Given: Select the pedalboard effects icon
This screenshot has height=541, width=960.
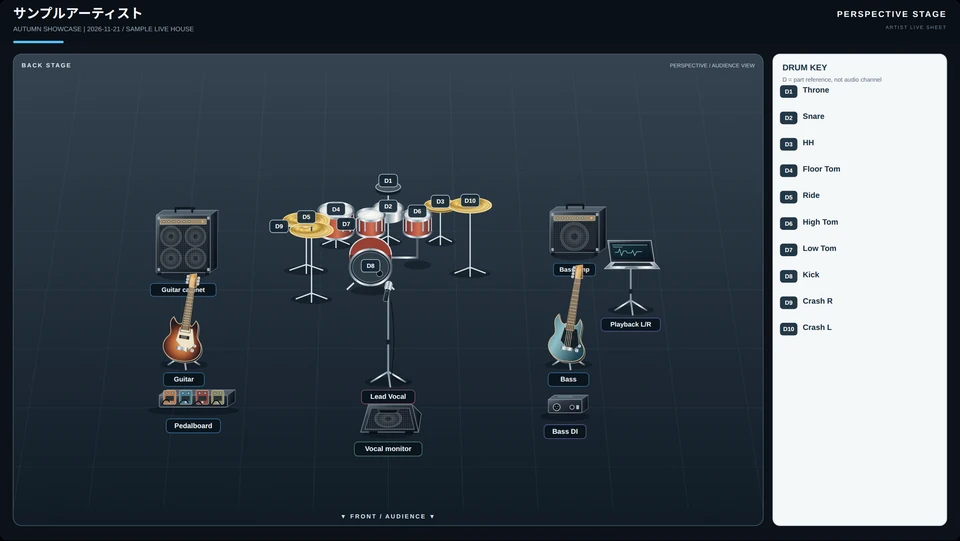Looking at the screenshot, I should (197, 398).
